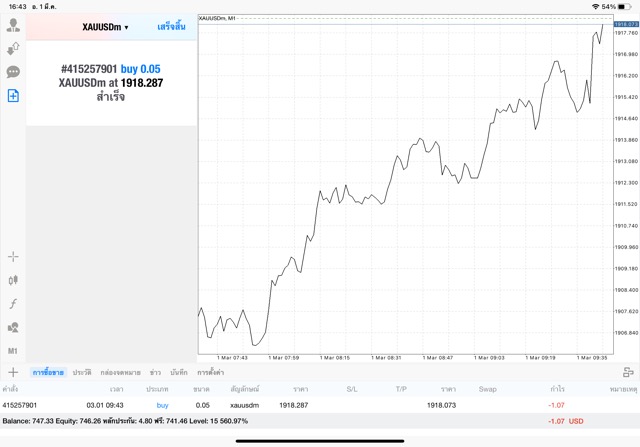Click the 1918.073 price label on chart axis
This screenshot has width=640, height=447.
(626, 24)
